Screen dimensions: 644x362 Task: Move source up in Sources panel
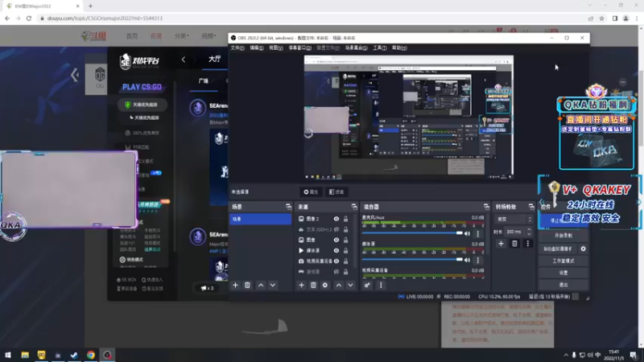click(338, 286)
